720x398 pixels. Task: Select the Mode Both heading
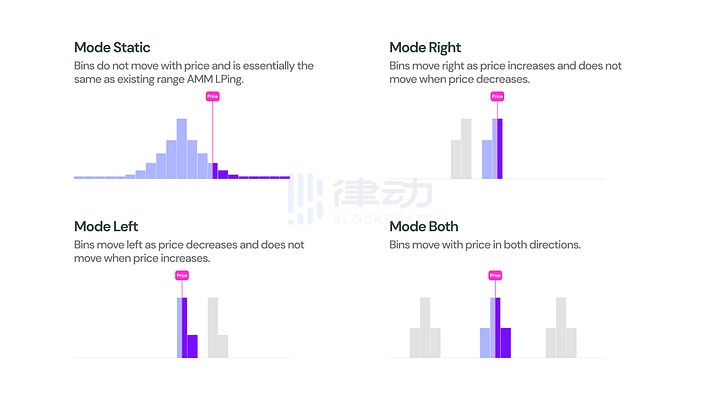424,226
